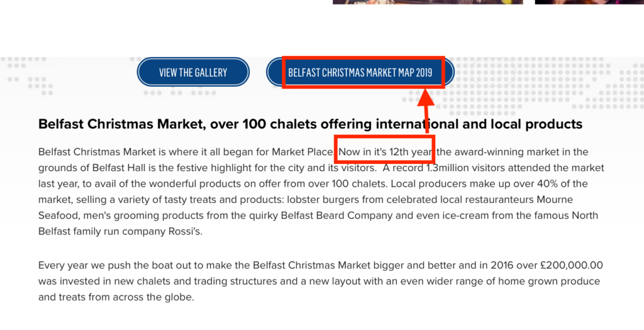The height and width of the screenshot is (330, 644).
Task: Click the 'over 100 chalets' heading
Action: pos(310,124)
